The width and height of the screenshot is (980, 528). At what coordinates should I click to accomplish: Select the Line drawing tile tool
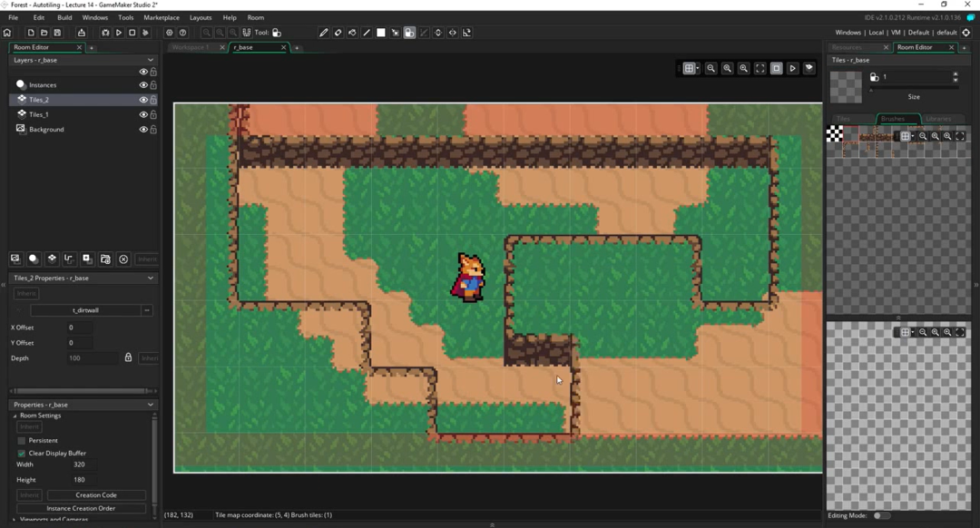[x=367, y=33]
